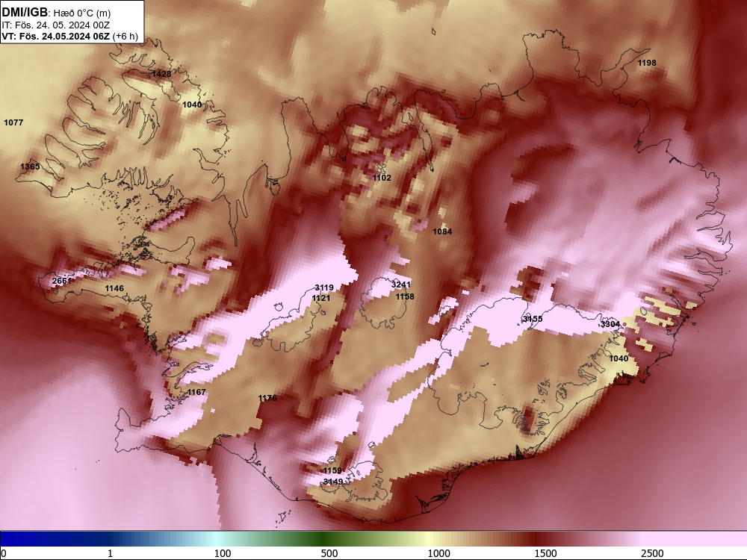This screenshot has height=560, width=747.
Task: Click the 1159 value in the south
Action: [332, 470]
